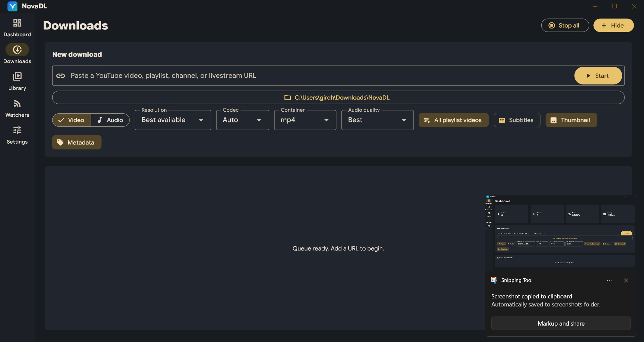The height and width of the screenshot is (342, 644).
Task: Click the Library label in the sidebar
Action: pos(17,88)
